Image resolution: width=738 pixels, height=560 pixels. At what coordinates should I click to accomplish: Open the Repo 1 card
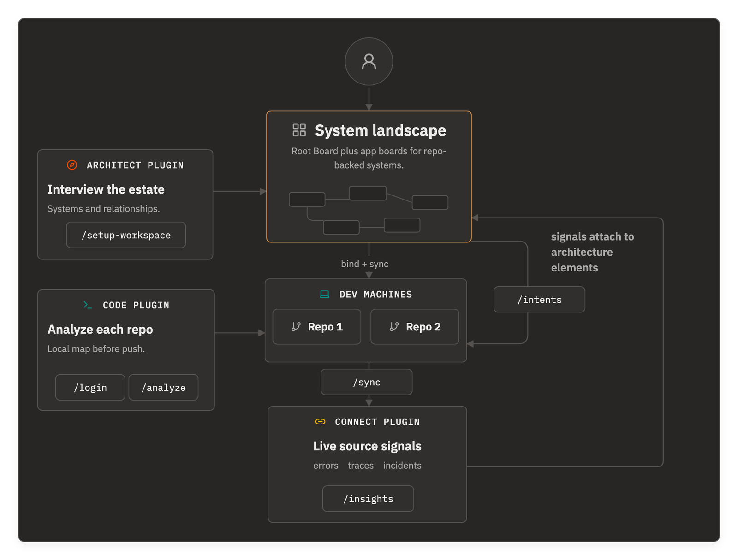coord(317,327)
